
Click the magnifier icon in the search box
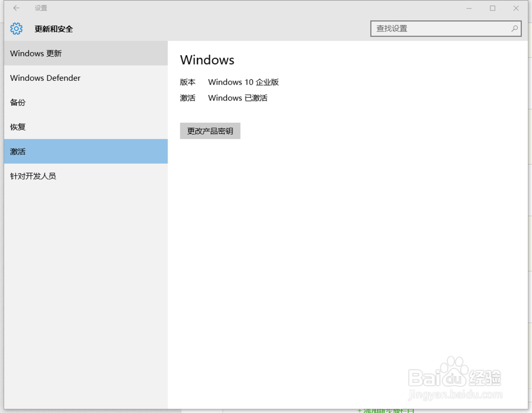(x=514, y=29)
